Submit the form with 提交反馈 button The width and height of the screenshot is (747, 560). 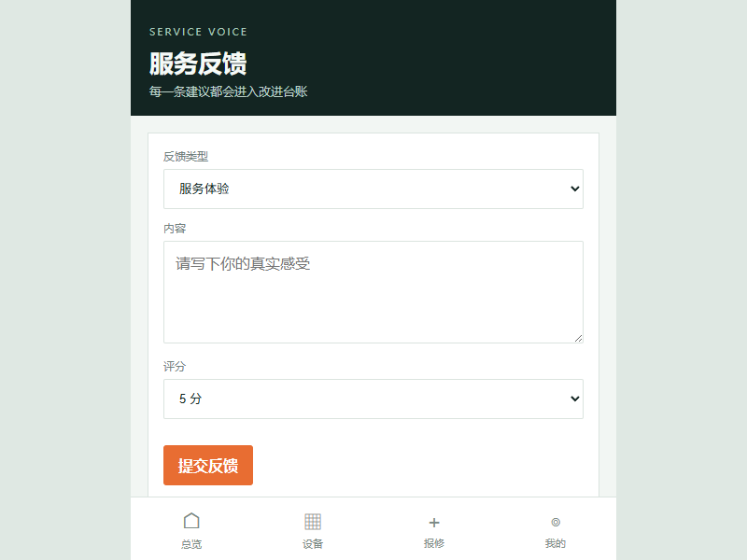pos(208,465)
